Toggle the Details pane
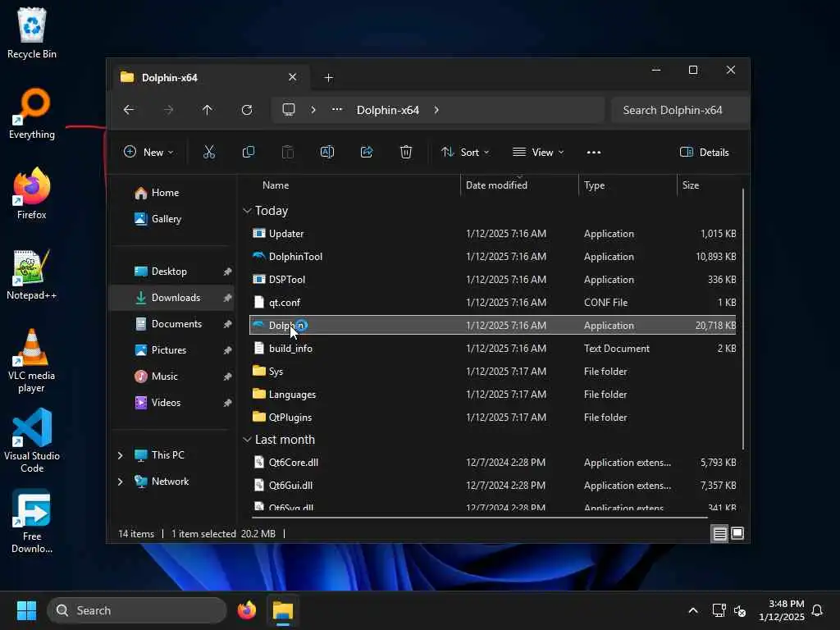 [x=704, y=152]
